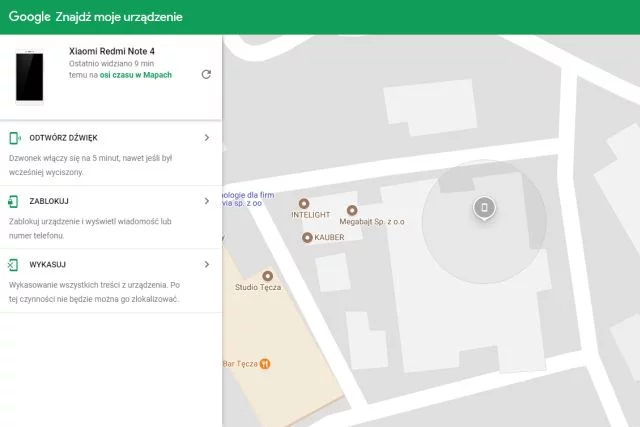The image size is (640, 427).
Task: Click the 'Ostatnio widziano 9 min' text
Action: (111, 63)
